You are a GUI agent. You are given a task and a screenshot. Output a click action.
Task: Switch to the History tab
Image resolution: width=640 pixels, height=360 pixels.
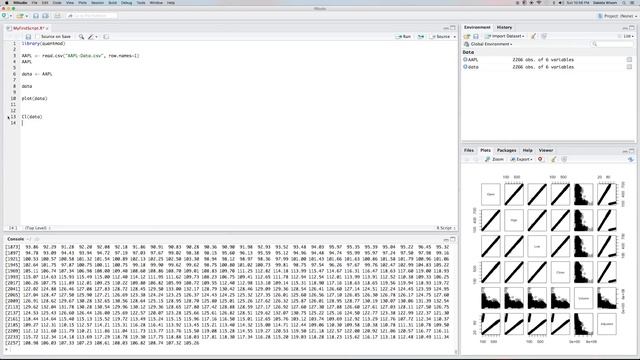504,27
